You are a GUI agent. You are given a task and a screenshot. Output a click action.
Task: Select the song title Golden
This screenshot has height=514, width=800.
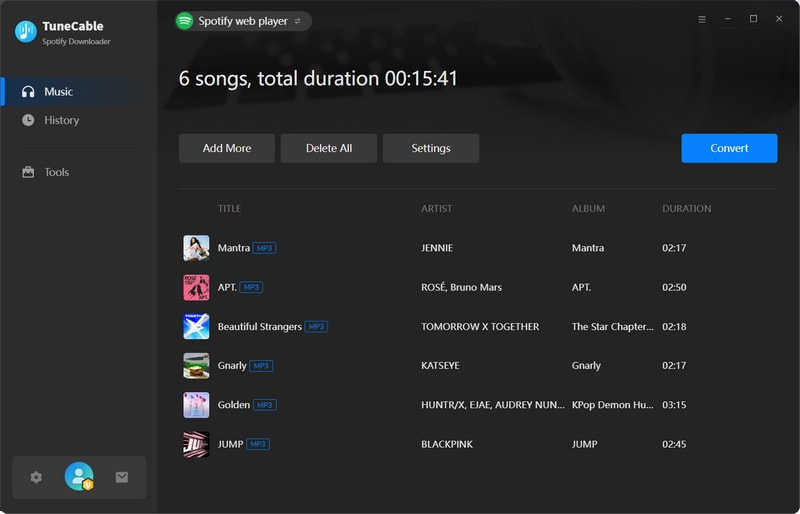pos(234,405)
